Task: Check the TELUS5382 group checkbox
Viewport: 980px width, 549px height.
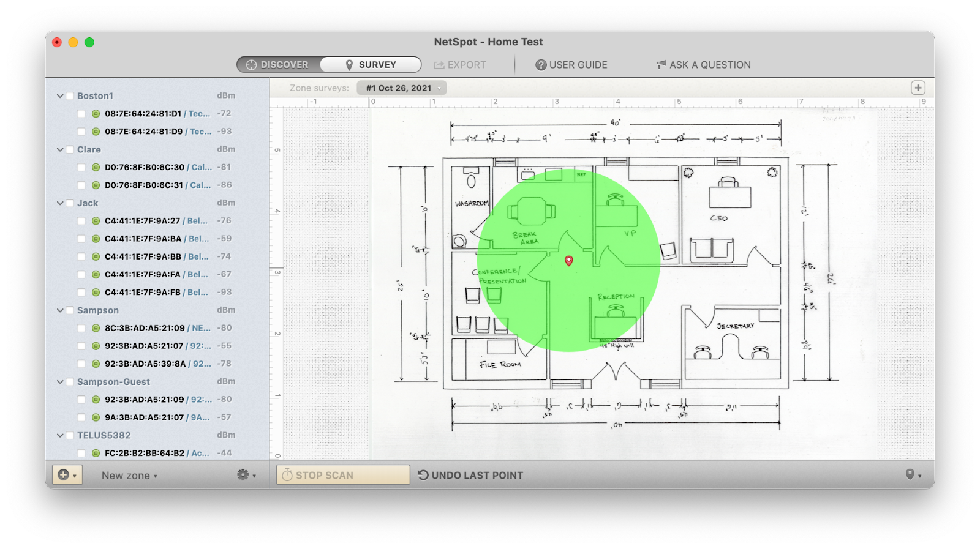Action: point(70,436)
